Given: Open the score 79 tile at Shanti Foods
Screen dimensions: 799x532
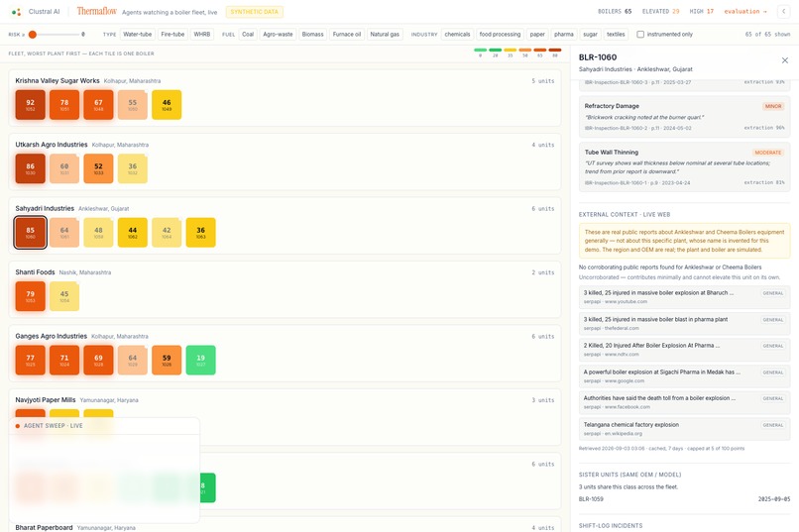Looking at the screenshot, I should pyautogui.click(x=30, y=296).
